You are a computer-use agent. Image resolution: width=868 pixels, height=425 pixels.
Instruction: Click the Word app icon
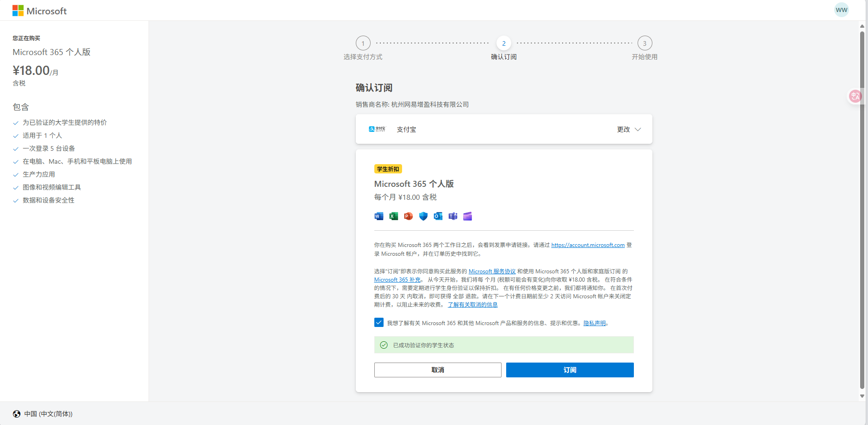point(378,216)
